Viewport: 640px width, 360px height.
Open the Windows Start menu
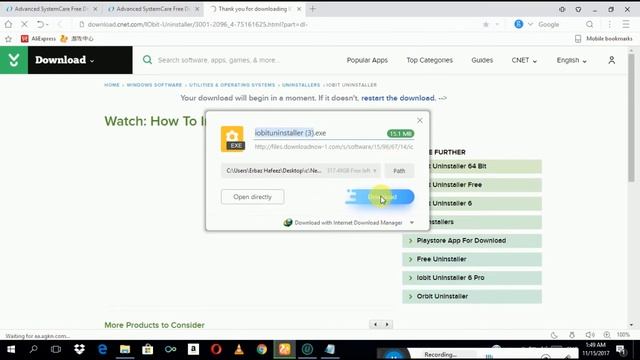click(11, 349)
